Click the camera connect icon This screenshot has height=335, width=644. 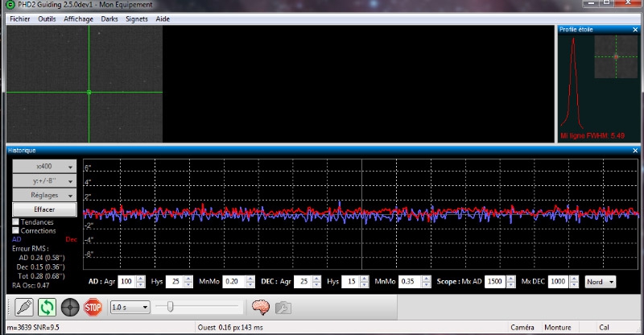24,307
